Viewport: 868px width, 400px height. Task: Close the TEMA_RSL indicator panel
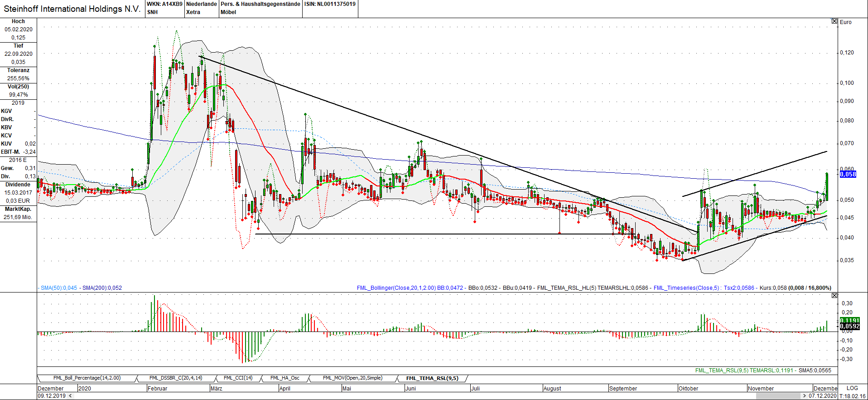(834, 295)
